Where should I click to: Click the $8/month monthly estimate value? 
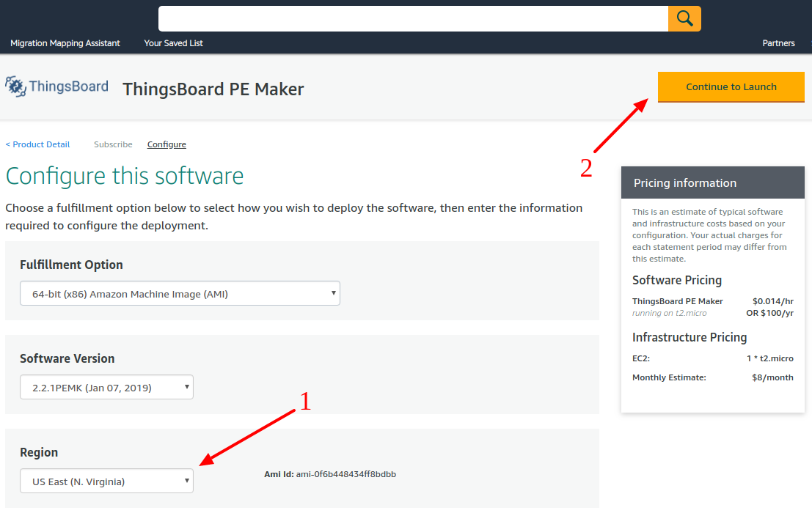coord(772,377)
